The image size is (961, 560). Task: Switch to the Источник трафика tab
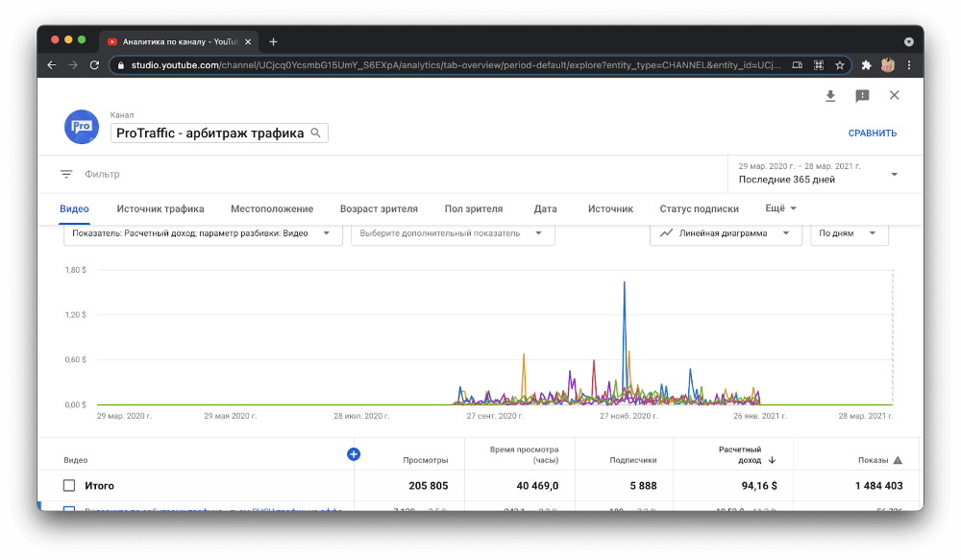click(160, 208)
